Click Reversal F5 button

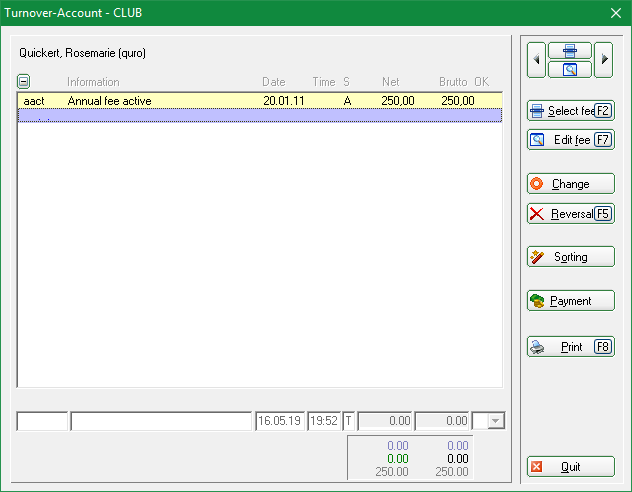pos(571,214)
